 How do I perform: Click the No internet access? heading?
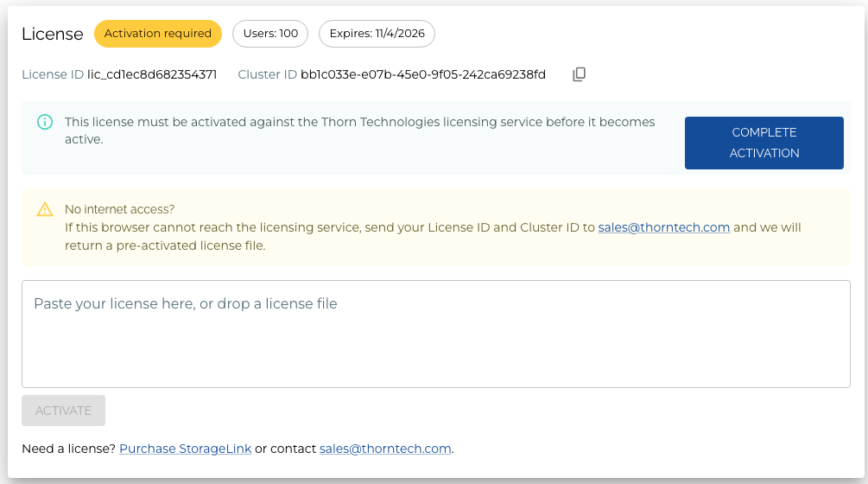pos(119,209)
